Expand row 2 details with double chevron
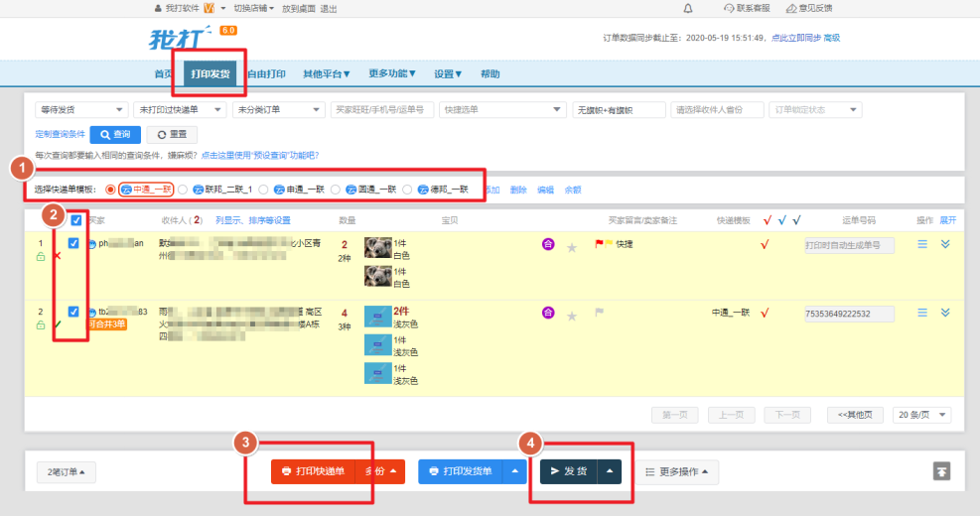This screenshot has width=980, height=516. [x=945, y=313]
